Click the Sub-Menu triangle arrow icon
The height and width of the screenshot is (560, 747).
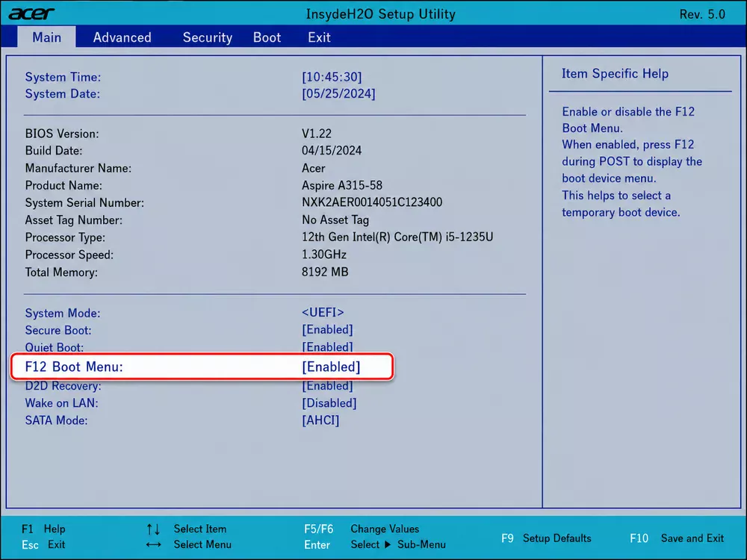(x=388, y=544)
